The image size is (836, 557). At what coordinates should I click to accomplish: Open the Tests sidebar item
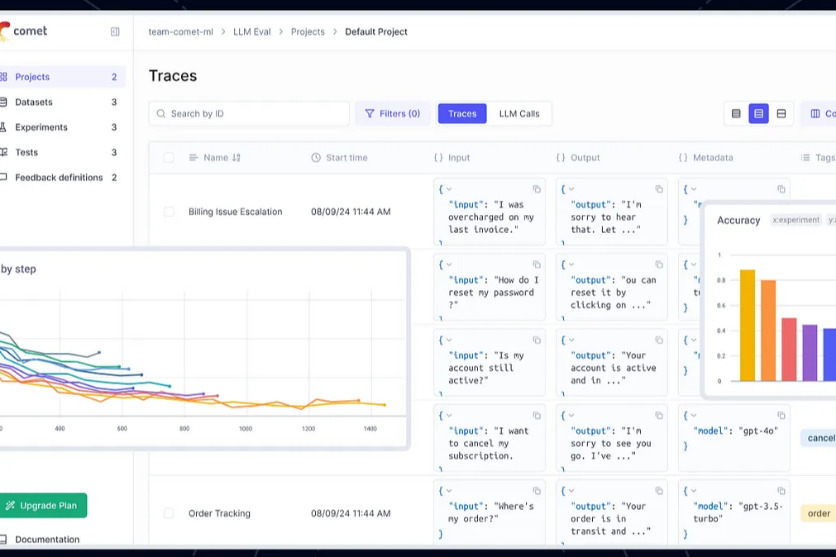tap(62, 152)
